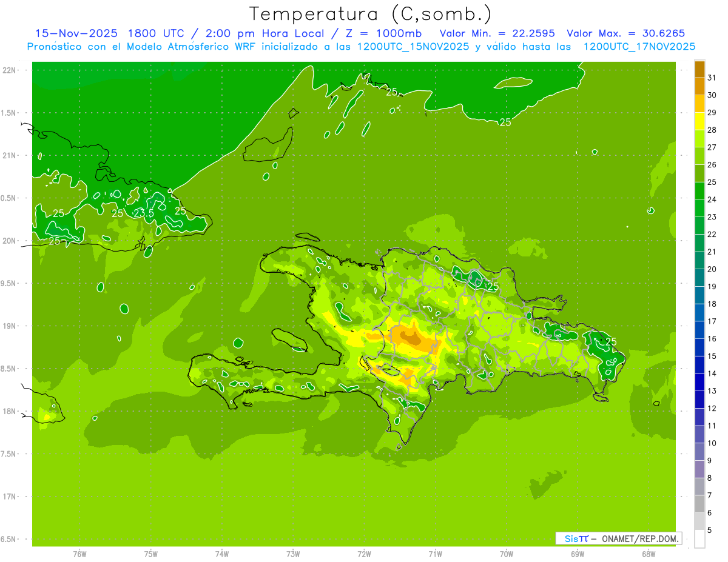
Task: Click the '73W' longitude axis label
Action: 293,554
